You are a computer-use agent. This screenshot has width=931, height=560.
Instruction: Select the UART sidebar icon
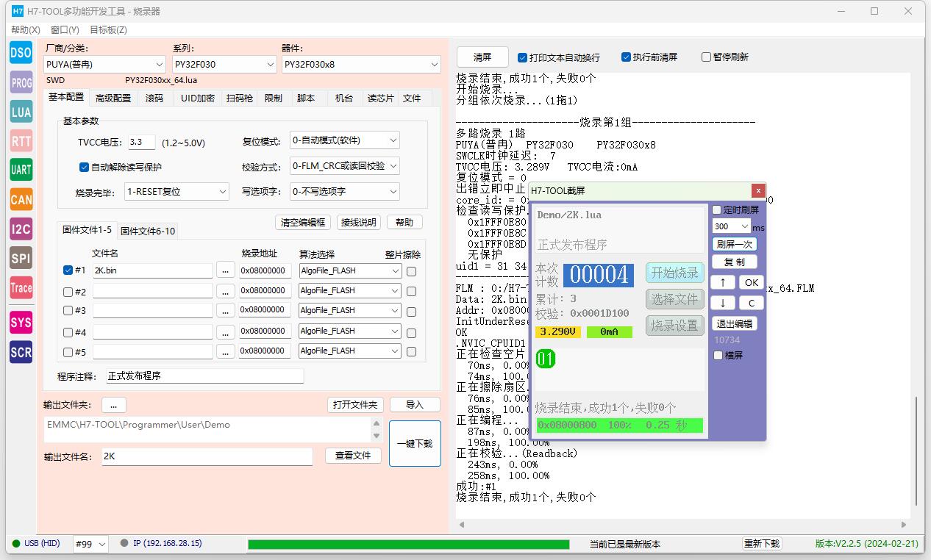pos(21,170)
